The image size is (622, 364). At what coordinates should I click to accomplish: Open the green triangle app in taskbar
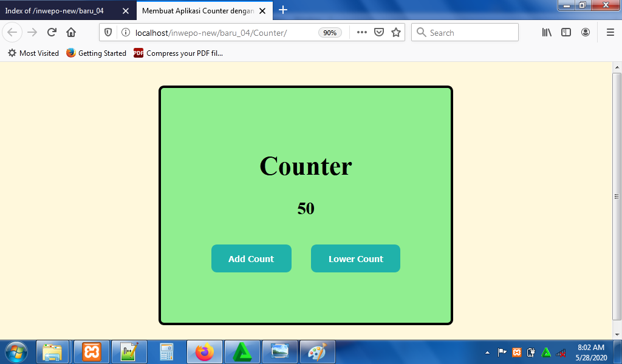pyautogui.click(x=242, y=352)
